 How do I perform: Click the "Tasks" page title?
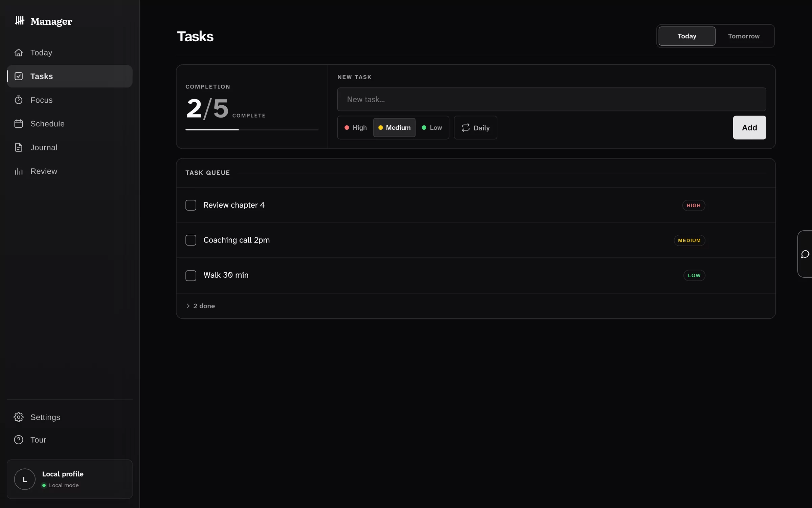195,37
